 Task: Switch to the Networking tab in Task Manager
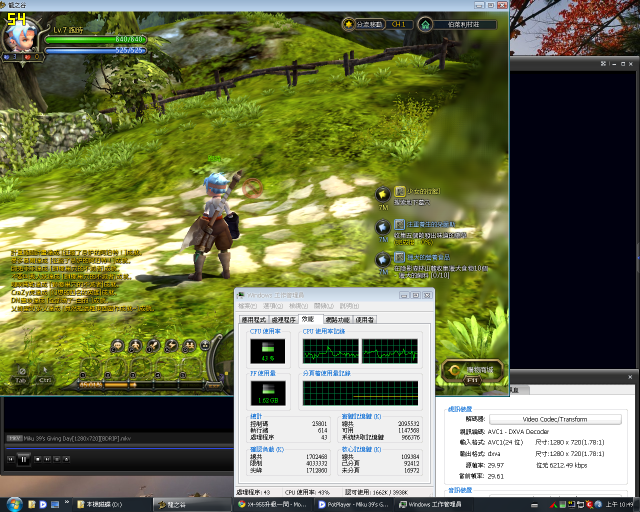pos(338,320)
